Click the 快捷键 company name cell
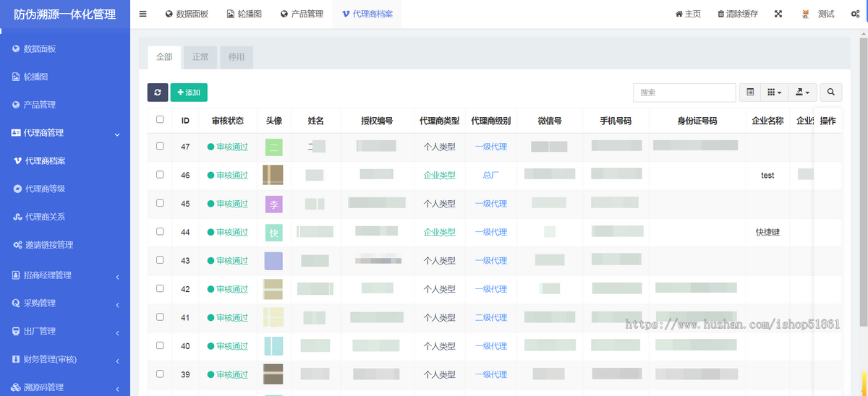Screen dimensions: 868x396 767,232
